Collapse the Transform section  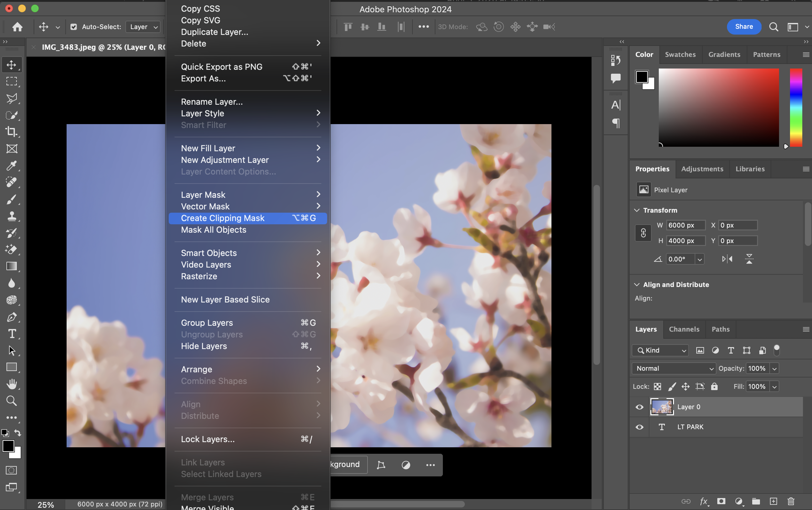[x=637, y=210]
